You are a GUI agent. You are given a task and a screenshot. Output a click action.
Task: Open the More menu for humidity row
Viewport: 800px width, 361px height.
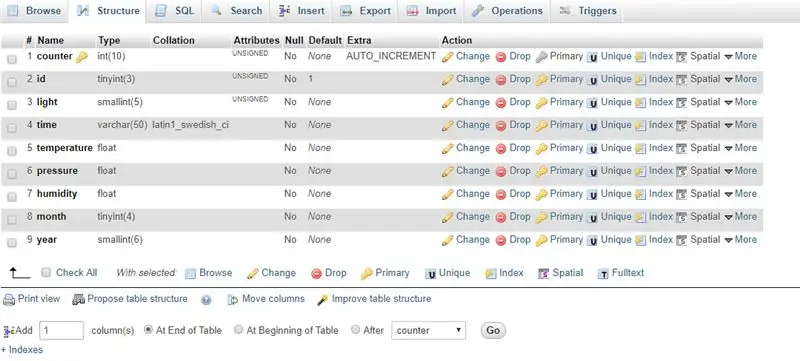pyautogui.click(x=740, y=194)
